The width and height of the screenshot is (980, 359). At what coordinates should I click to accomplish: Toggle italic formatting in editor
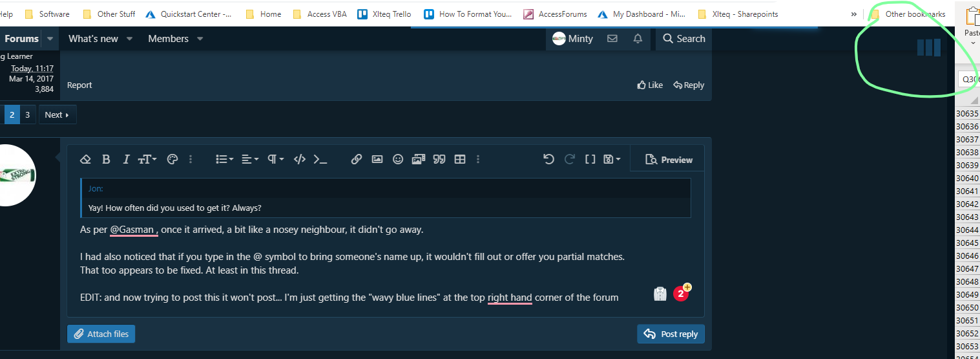126,159
